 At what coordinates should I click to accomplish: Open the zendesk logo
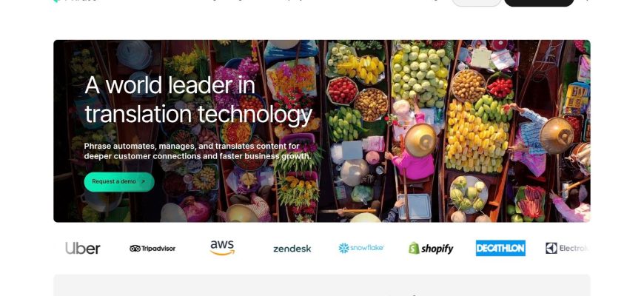click(x=292, y=249)
